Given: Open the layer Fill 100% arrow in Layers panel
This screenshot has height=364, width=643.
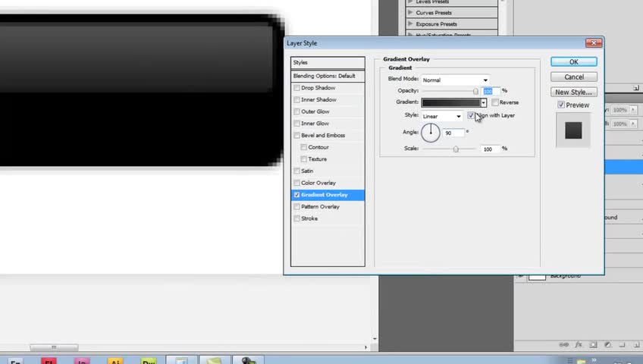Looking at the screenshot, I should 633,124.
